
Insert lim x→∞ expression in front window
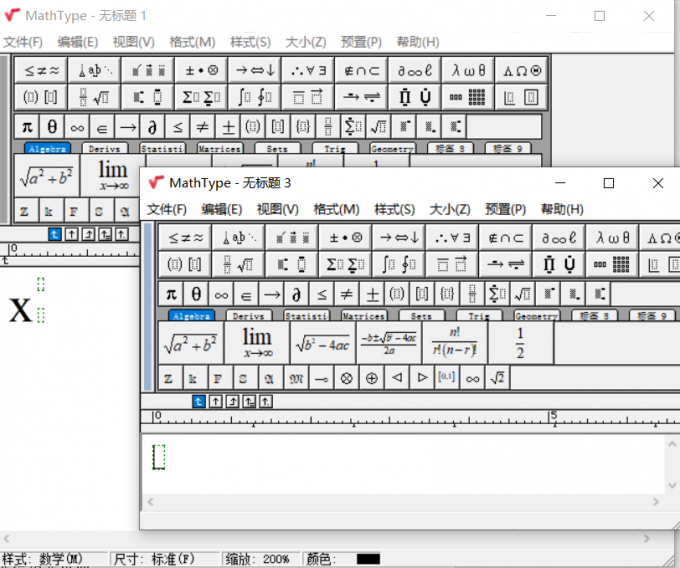pos(257,343)
